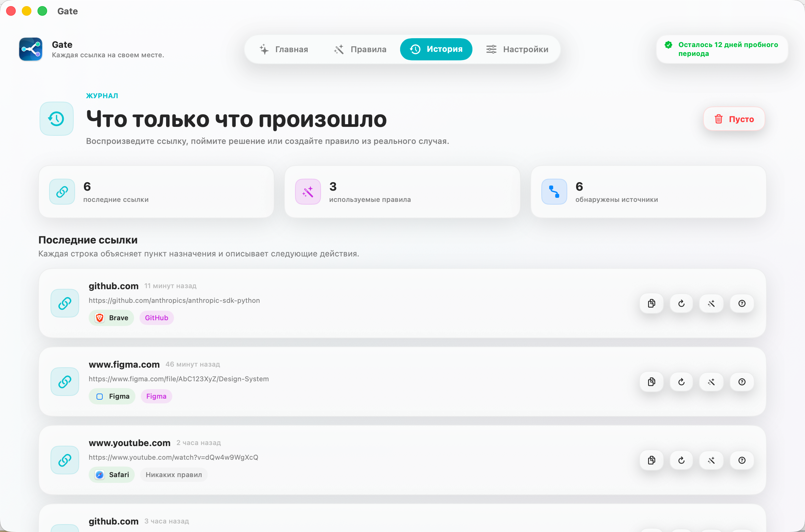The height and width of the screenshot is (532, 805).
Task: Open the Главная tab
Action: click(x=284, y=49)
